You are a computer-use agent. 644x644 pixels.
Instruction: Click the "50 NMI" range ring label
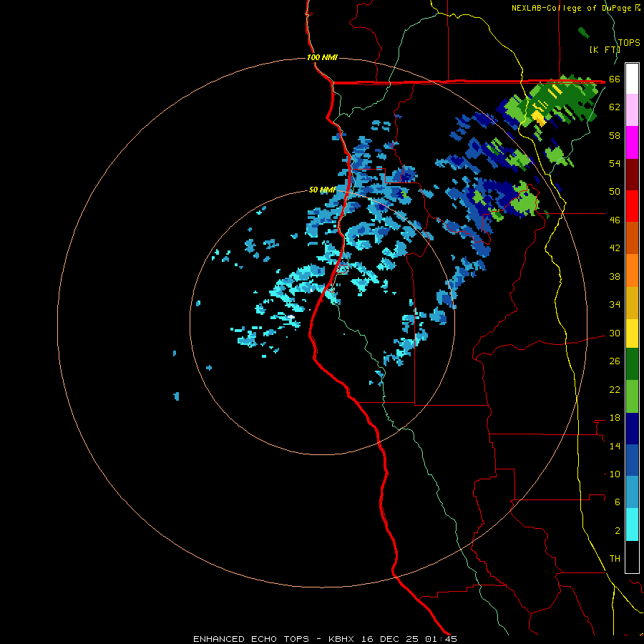point(322,190)
